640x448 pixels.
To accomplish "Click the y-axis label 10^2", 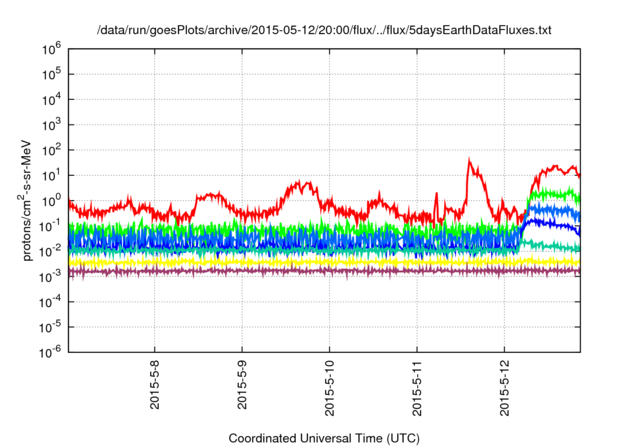I will coord(51,151).
